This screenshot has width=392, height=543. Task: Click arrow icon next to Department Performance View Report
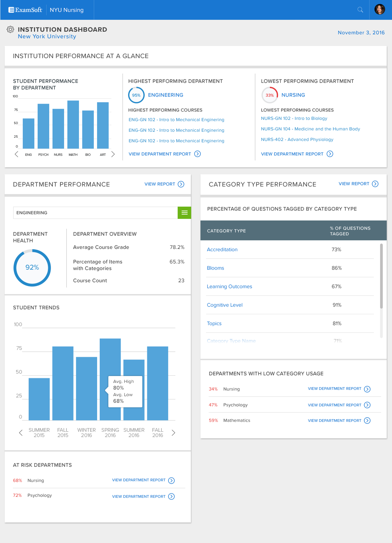click(x=181, y=184)
